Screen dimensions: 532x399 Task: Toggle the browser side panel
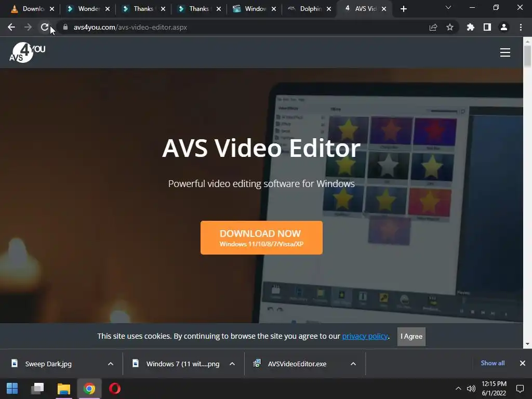pyautogui.click(x=487, y=27)
